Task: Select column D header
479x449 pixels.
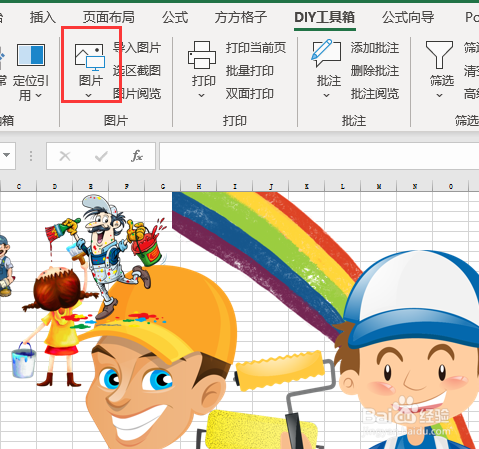Action: click(55, 186)
